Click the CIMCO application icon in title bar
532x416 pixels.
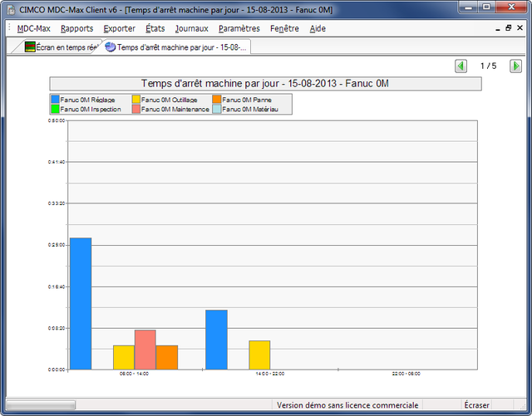click(x=11, y=10)
